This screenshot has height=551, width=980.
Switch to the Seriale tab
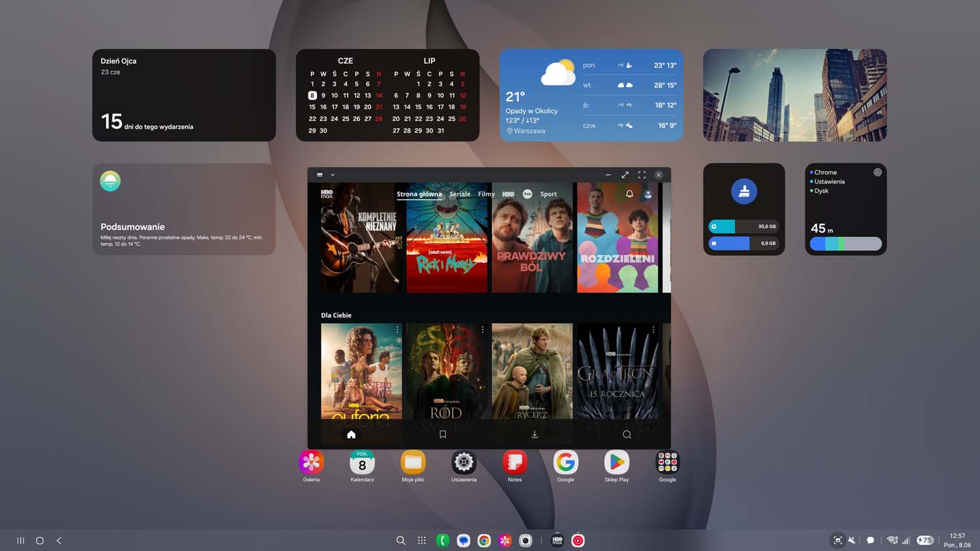(x=460, y=194)
